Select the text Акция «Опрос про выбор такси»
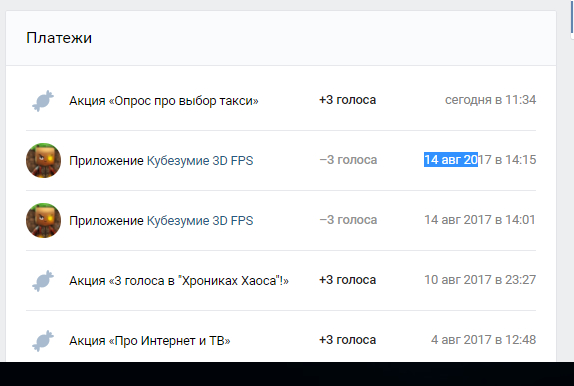 [x=164, y=101]
